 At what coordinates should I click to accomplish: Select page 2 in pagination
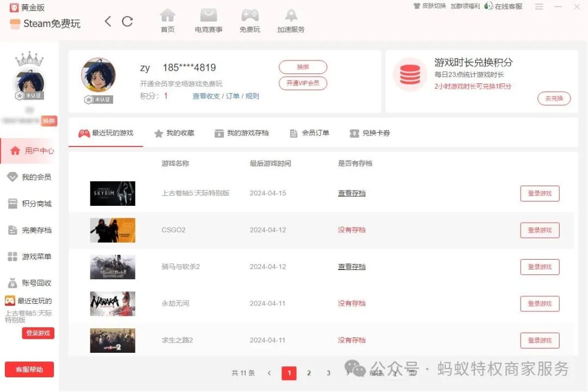click(309, 373)
